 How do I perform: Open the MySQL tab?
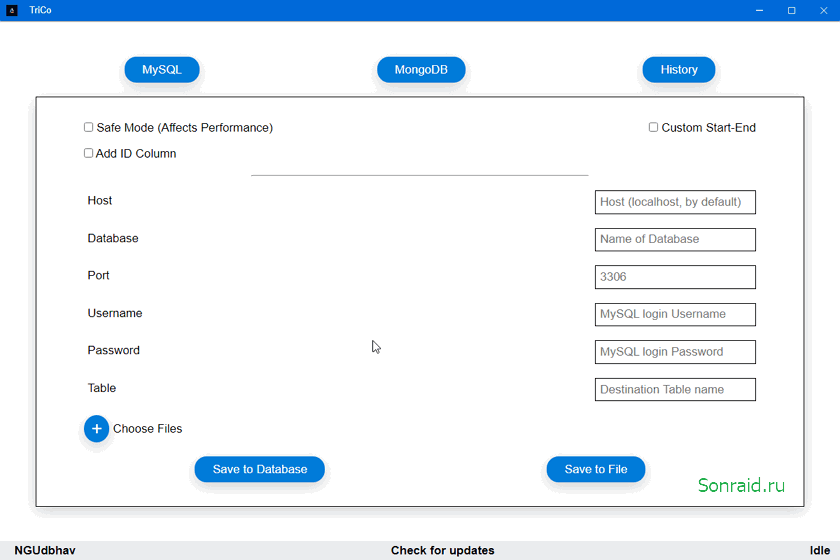pyautogui.click(x=162, y=70)
